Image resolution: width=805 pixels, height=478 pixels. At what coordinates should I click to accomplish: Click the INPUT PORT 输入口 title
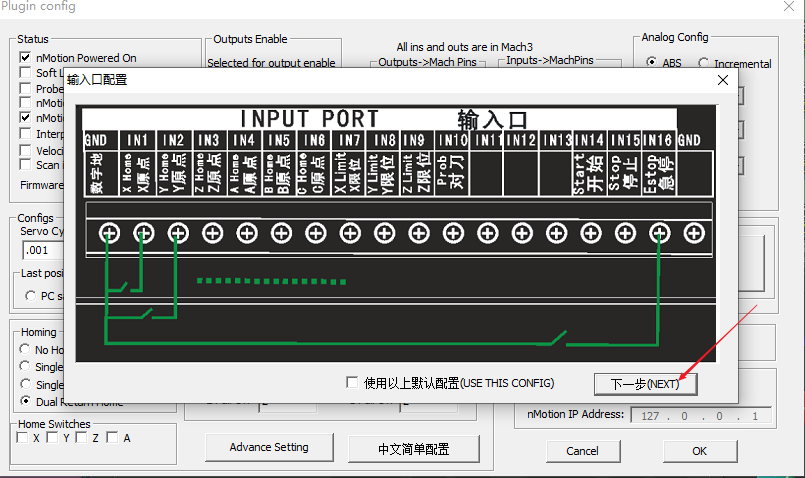(x=384, y=119)
